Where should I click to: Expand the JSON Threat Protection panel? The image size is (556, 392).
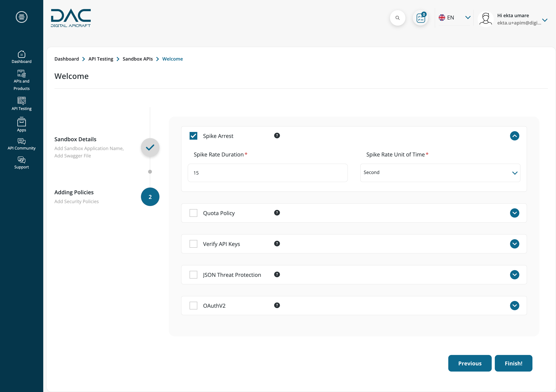pos(514,275)
